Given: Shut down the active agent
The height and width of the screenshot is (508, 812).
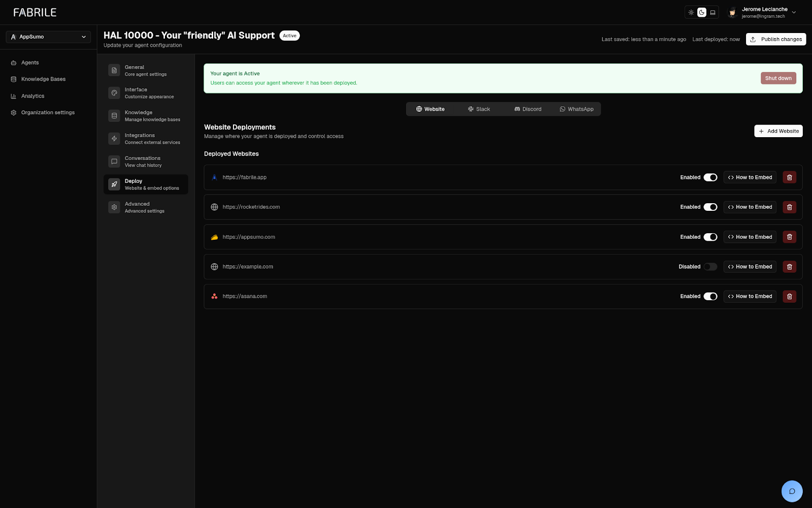Looking at the screenshot, I should pos(778,78).
